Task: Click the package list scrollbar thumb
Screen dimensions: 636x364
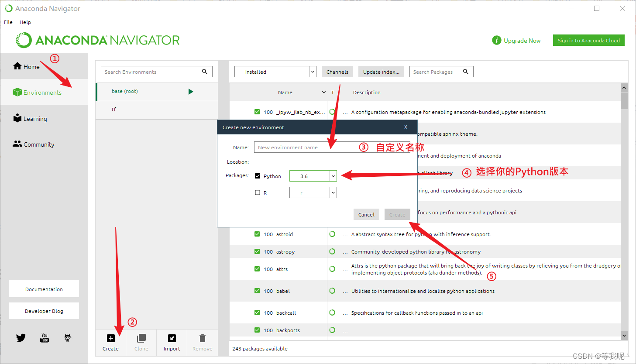Action: coord(624,100)
